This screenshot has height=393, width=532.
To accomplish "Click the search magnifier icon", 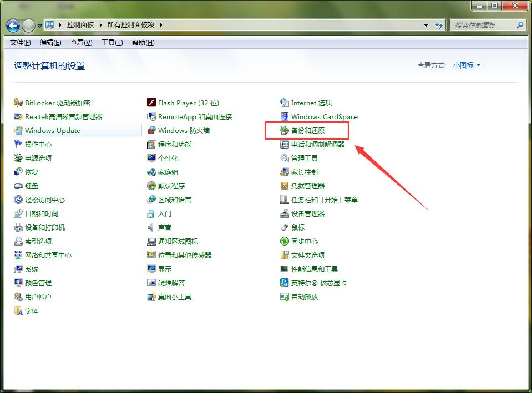I will click(x=520, y=25).
